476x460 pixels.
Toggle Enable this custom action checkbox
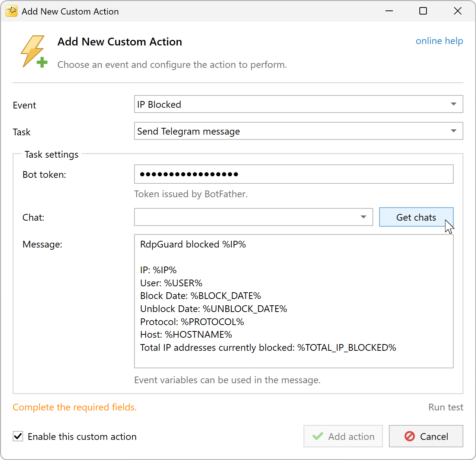click(x=18, y=436)
